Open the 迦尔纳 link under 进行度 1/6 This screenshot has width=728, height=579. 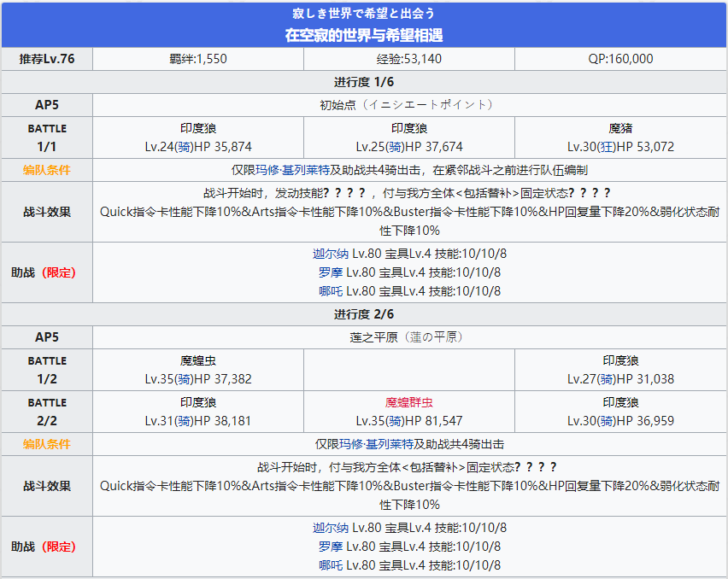pos(330,254)
